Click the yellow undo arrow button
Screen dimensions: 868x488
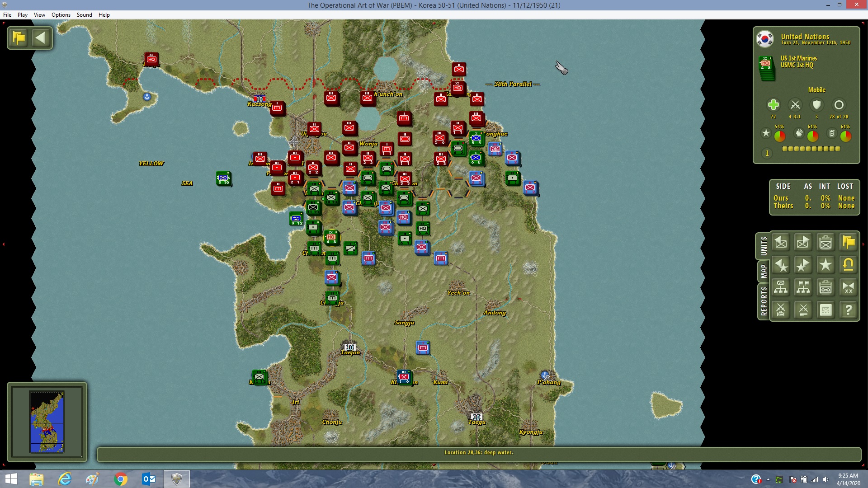click(x=849, y=265)
